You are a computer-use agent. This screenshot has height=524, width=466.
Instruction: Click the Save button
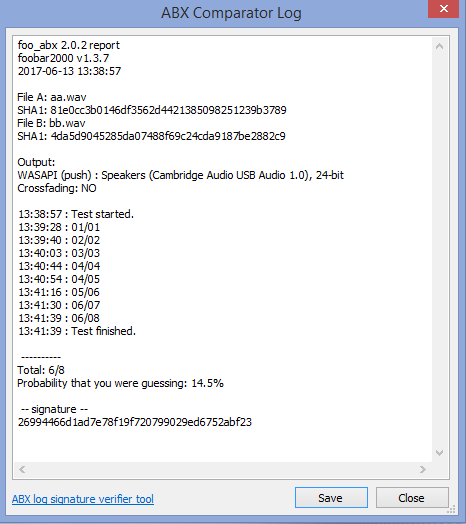[x=331, y=498]
